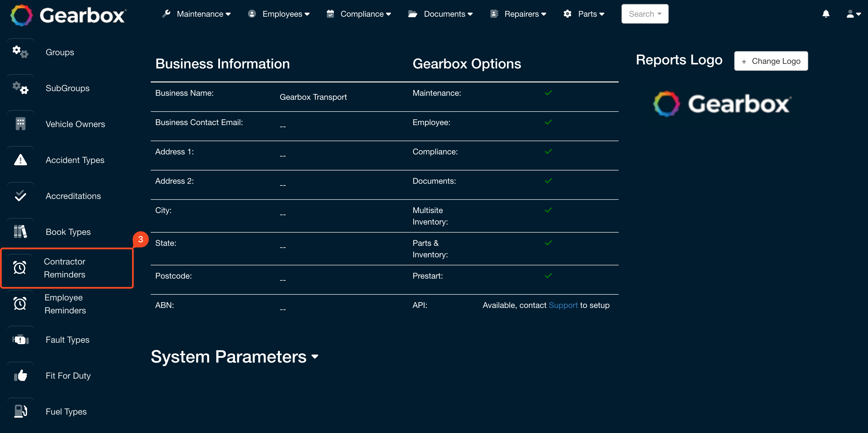Toggle the Maintenance option green checkmark
Image resolution: width=868 pixels, height=433 pixels.
(548, 93)
